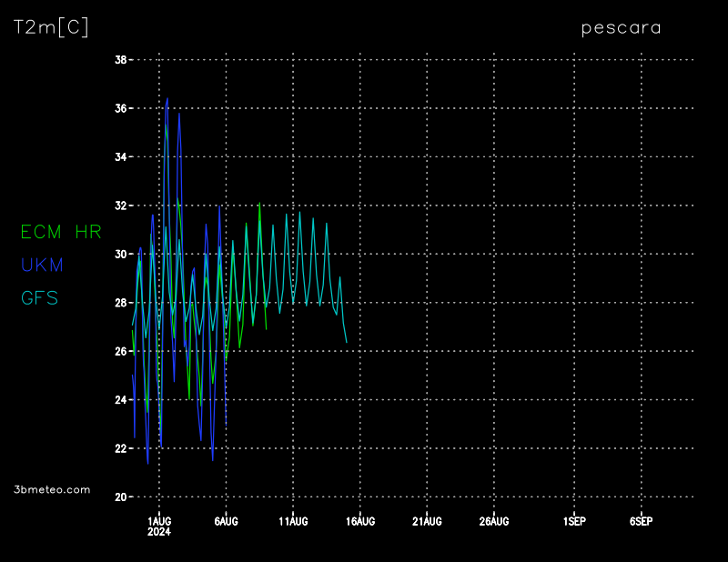This screenshot has width=728, height=562.
Task: Select the 6SEP date tick
Action: coord(641,521)
